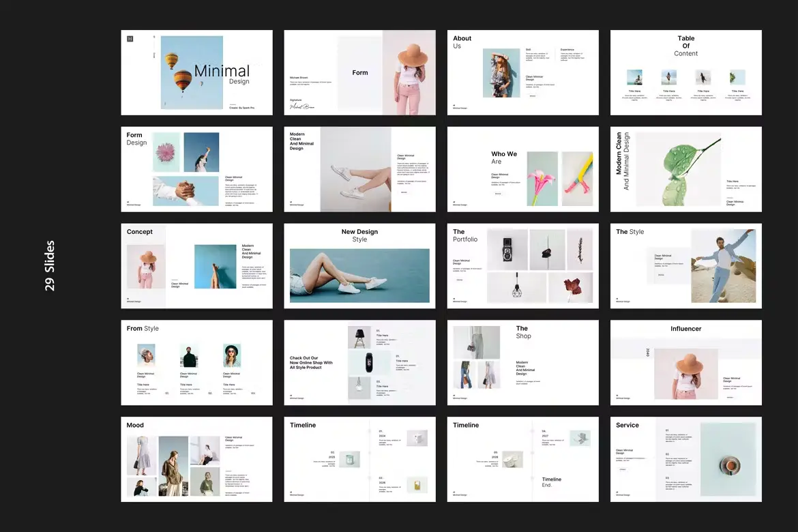Click the Who We Are slide

(x=522, y=169)
